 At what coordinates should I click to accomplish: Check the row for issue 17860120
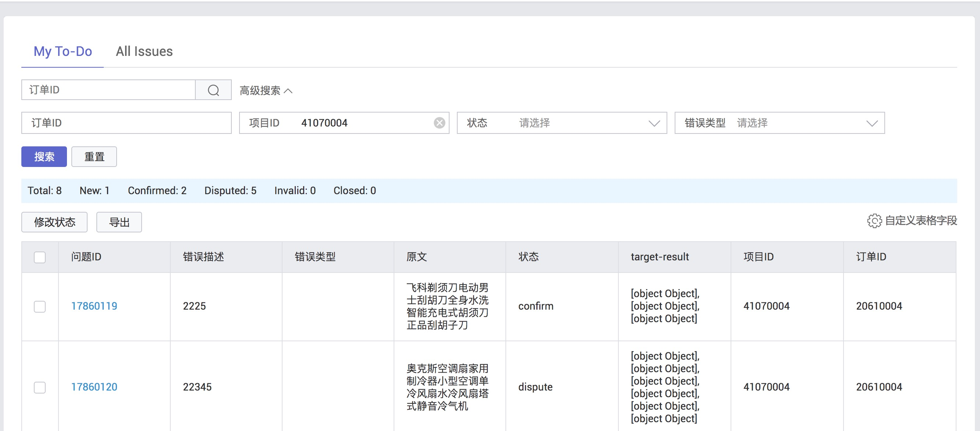coord(40,387)
